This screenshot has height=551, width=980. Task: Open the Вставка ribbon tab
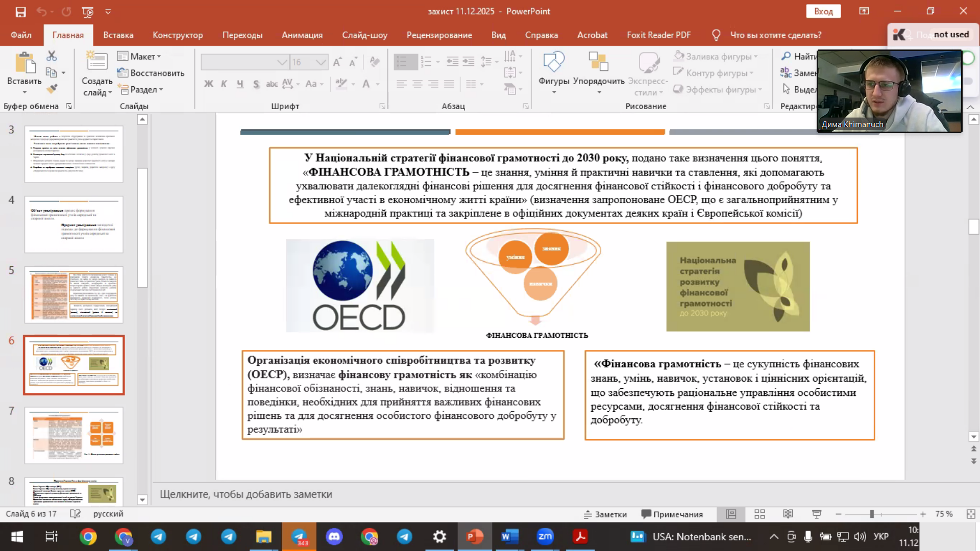(x=118, y=35)
